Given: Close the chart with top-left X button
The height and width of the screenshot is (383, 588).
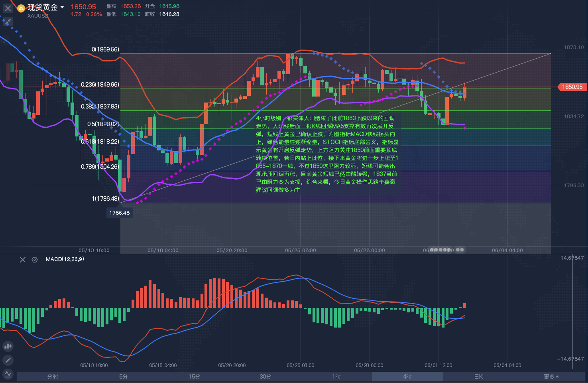Looking at the screenshot, I should 8,8.
